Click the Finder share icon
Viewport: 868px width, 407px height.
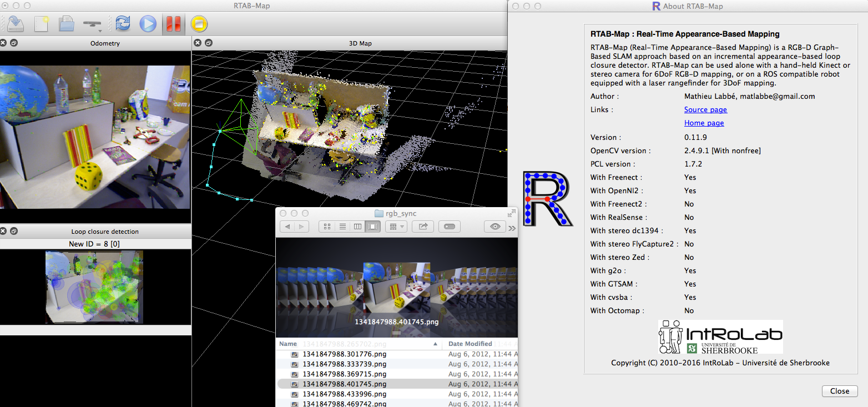coord(423,227)
